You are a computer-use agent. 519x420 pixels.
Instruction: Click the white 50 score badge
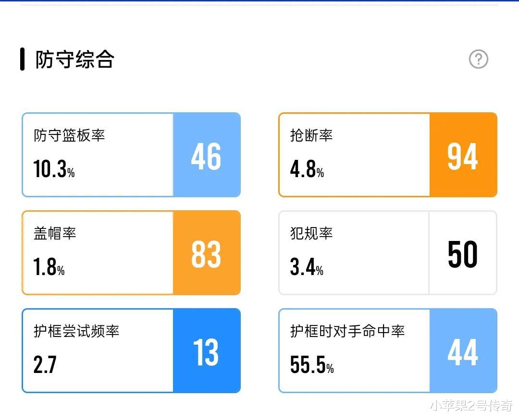(463, 253)
